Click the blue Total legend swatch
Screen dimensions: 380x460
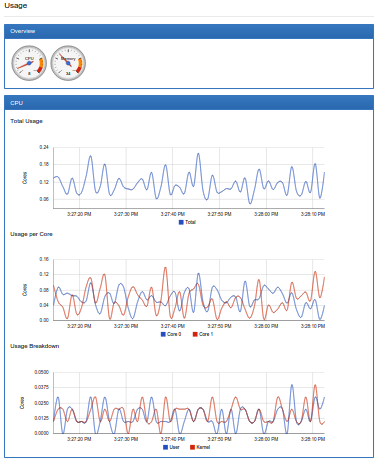181,222
